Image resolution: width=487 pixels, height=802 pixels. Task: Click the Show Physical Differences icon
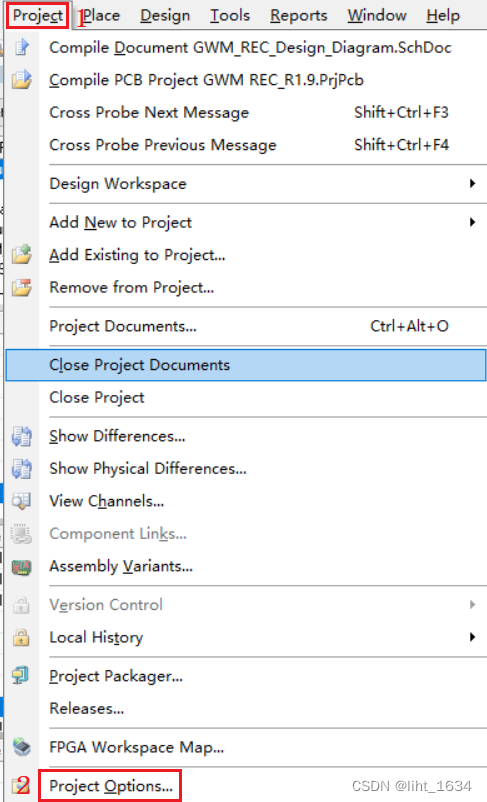coord(21,469)
